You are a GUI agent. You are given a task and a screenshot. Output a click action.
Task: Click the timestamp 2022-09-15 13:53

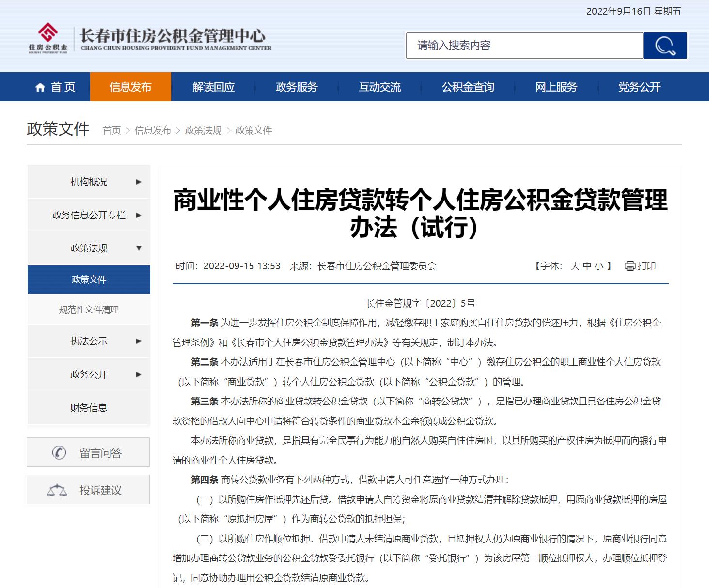point(242,266)
